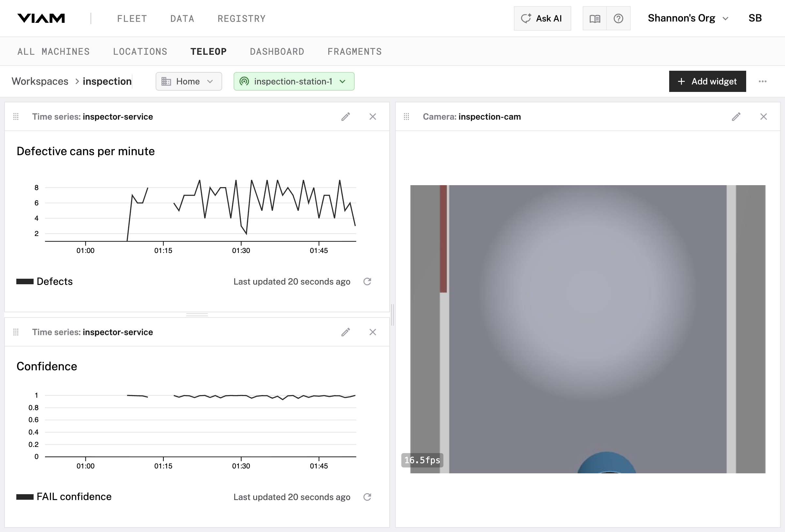
Task: Close the Confidence time series widget
Action: coord(373,332)
